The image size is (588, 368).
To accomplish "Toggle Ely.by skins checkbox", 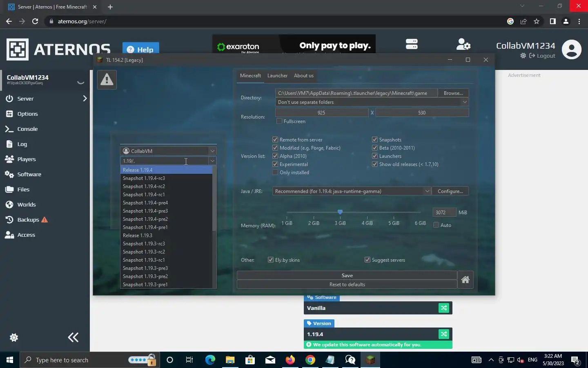I will 270,260.
